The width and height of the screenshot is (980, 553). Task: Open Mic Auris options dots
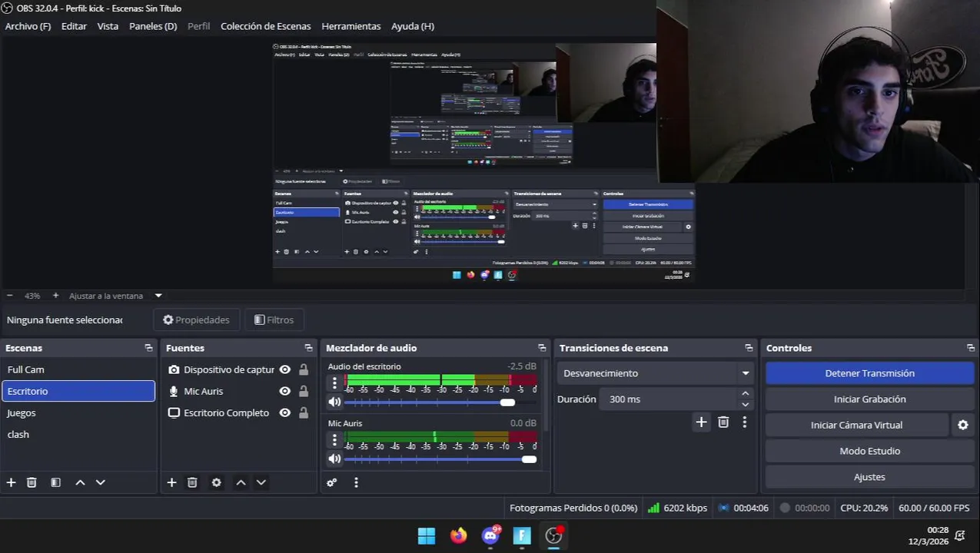click(x=334, y=439)
